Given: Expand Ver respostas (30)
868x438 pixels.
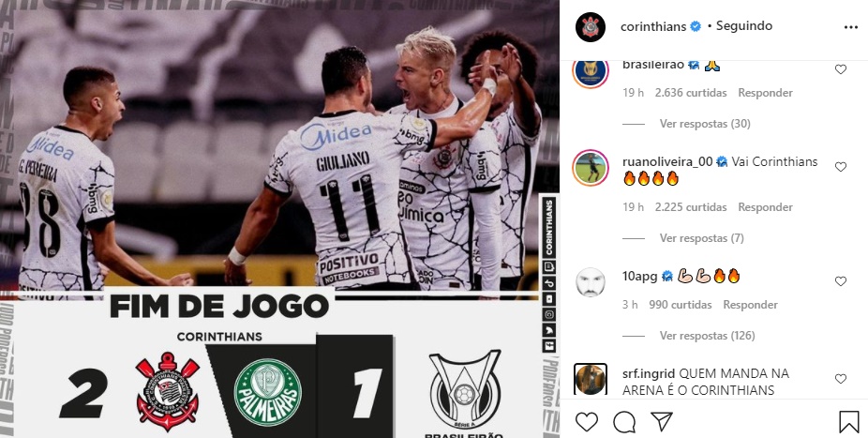Looking at the screenshot, I should click(705, 124).
